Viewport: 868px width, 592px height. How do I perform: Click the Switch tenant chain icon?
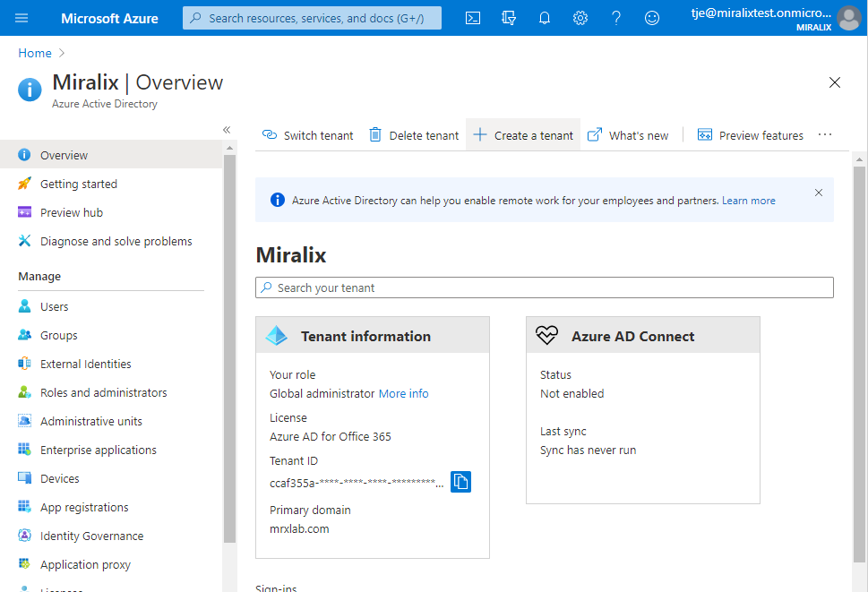270,135
